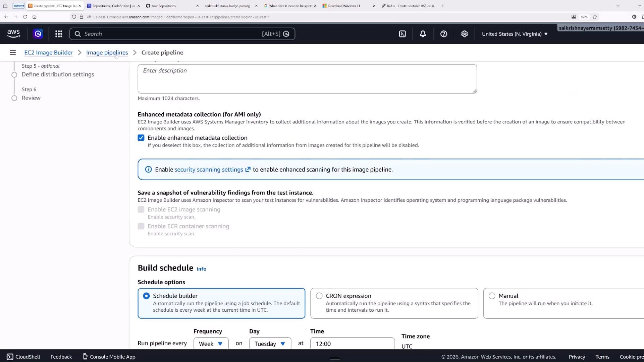
Task: Go back in browser history
Action: [x=6, y=17]
